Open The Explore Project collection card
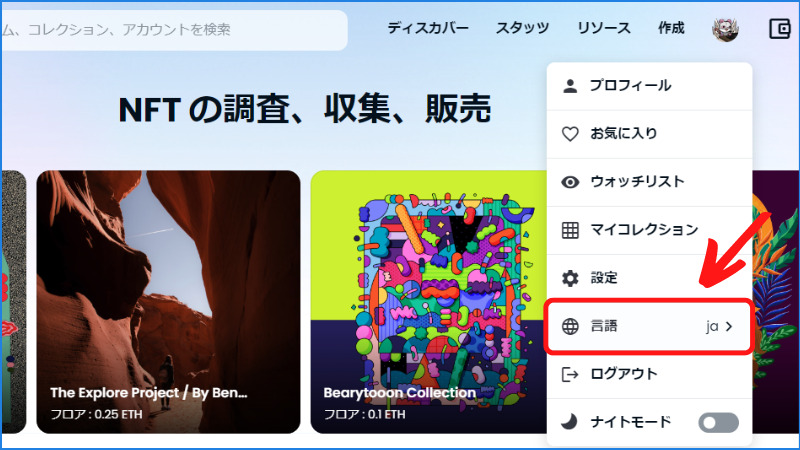Screen dimensions: 800x450 [x=168, y=302]
